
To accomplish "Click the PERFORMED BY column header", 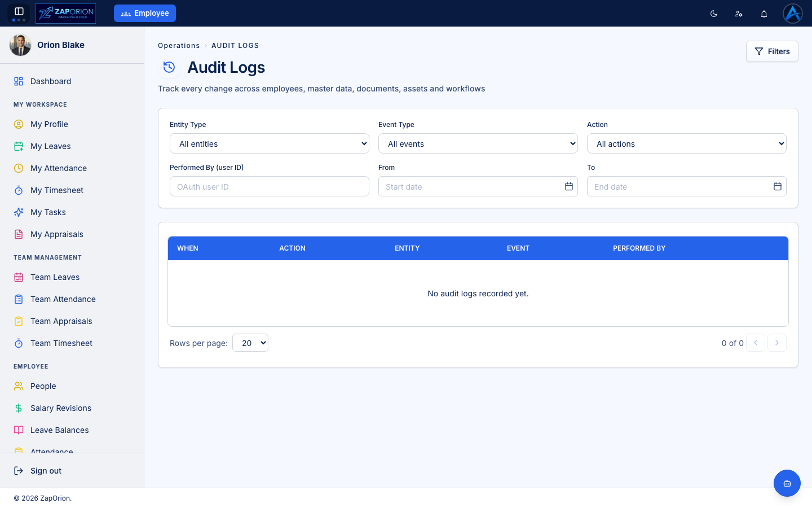I will pyautogui.click(x=639, y=248).
